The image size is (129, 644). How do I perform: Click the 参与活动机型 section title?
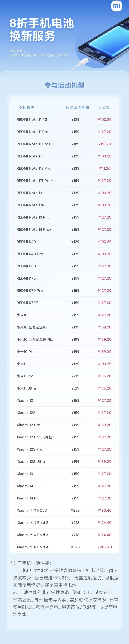(x=64, y=85)
